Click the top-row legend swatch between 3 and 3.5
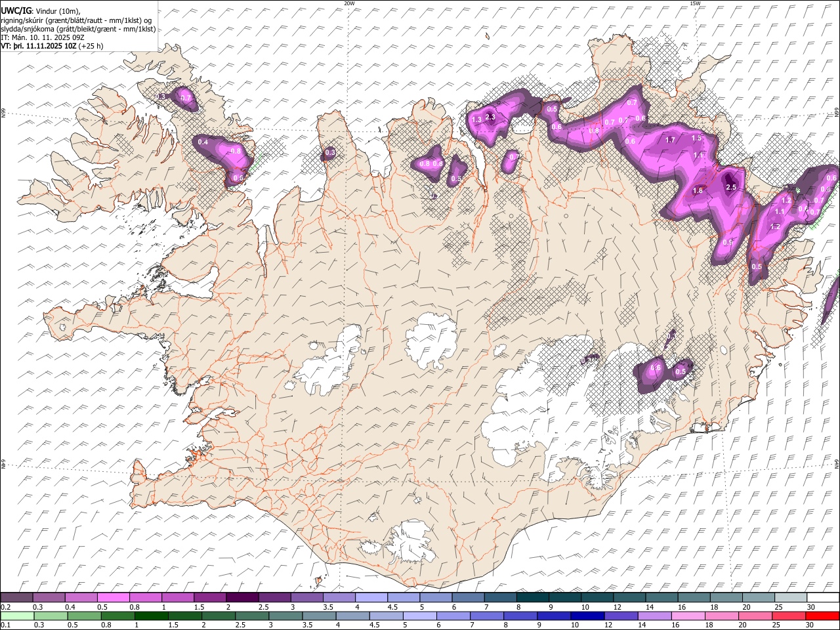This screenshot has height=630, width=840. [x=306, y=597]
